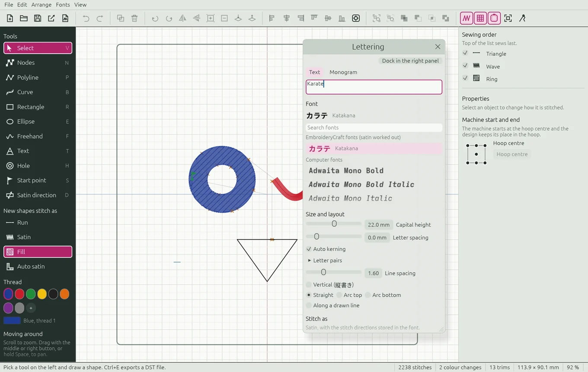Click Dock in the right panel button
The height and width of the screenshot is (372, 588).
[410, 61]
